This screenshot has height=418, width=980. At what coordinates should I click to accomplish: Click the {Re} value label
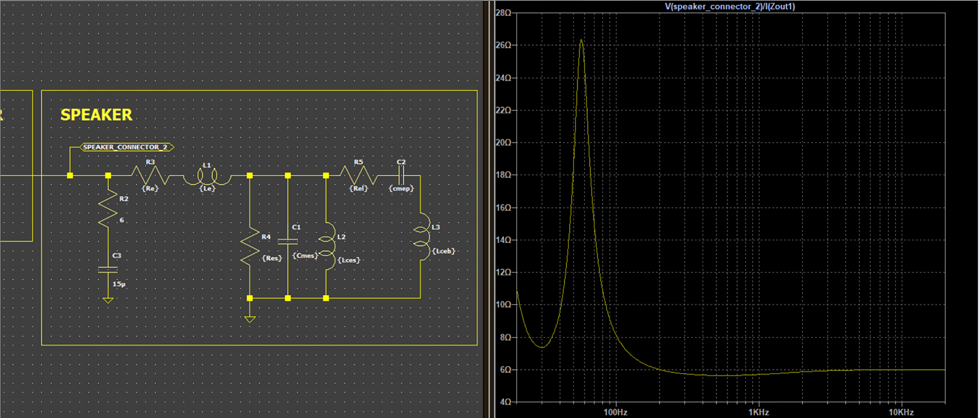click(x=150, y=188)
